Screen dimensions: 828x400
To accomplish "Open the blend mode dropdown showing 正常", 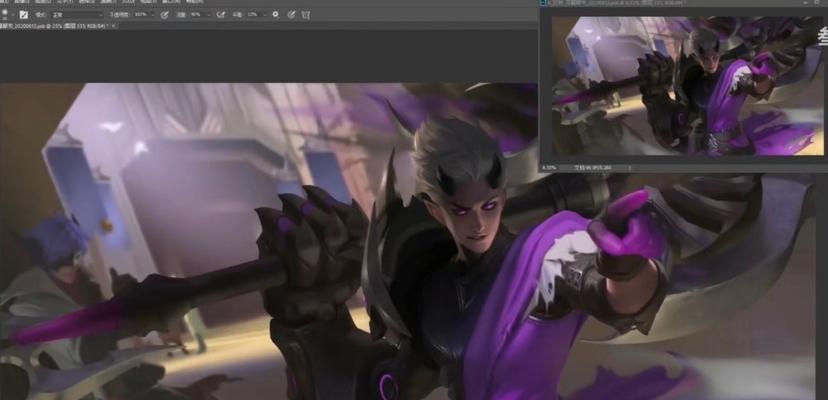I will (77, 15).
